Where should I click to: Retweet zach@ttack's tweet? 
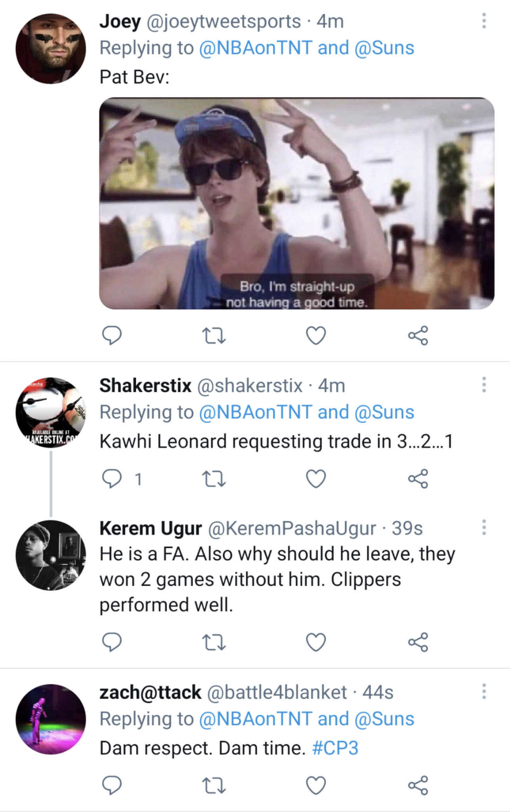[214, 785]
